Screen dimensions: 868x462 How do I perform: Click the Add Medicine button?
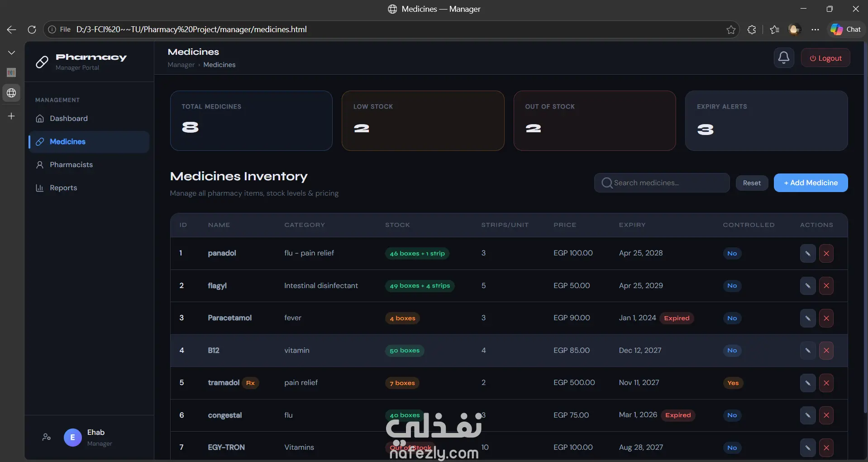pos(811,183)
